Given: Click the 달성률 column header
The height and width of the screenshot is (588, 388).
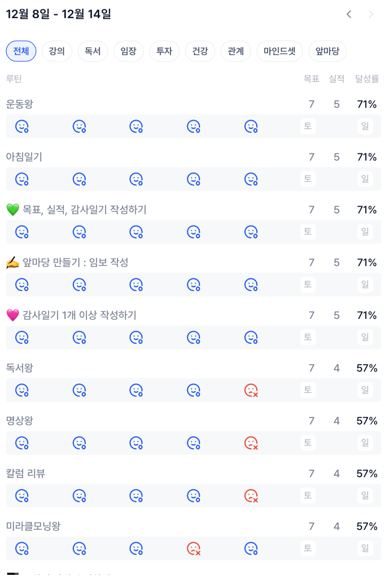Looking at the screenshot, I should tap(367, 79).
